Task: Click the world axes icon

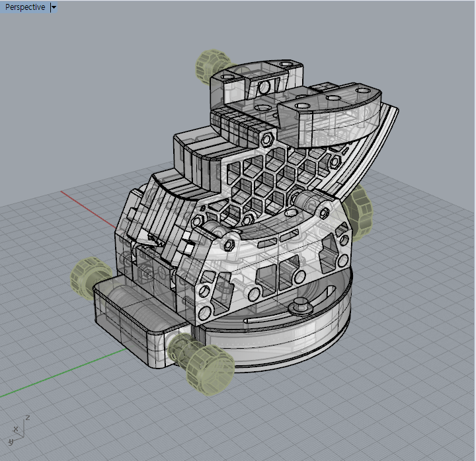Action: 18,431
